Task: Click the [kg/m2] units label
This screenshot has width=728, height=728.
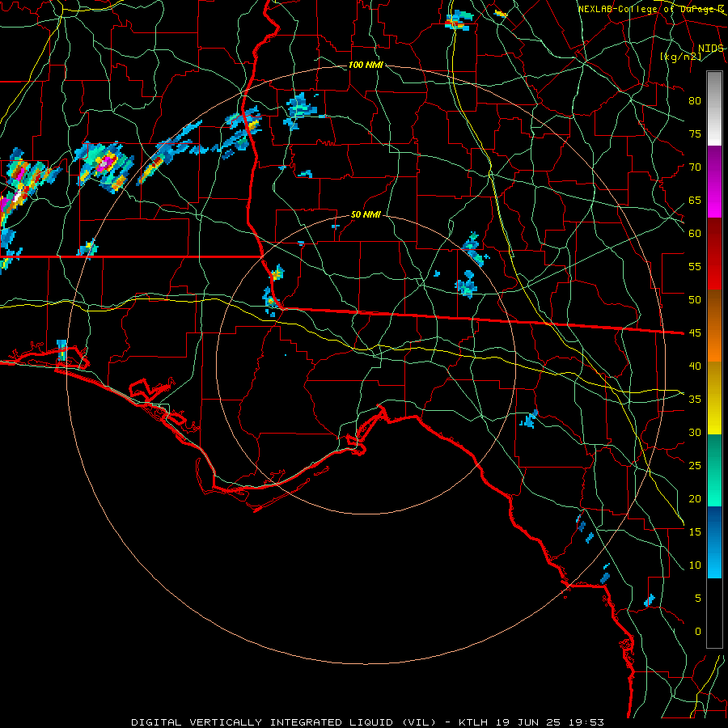Action: coord(680,57)
